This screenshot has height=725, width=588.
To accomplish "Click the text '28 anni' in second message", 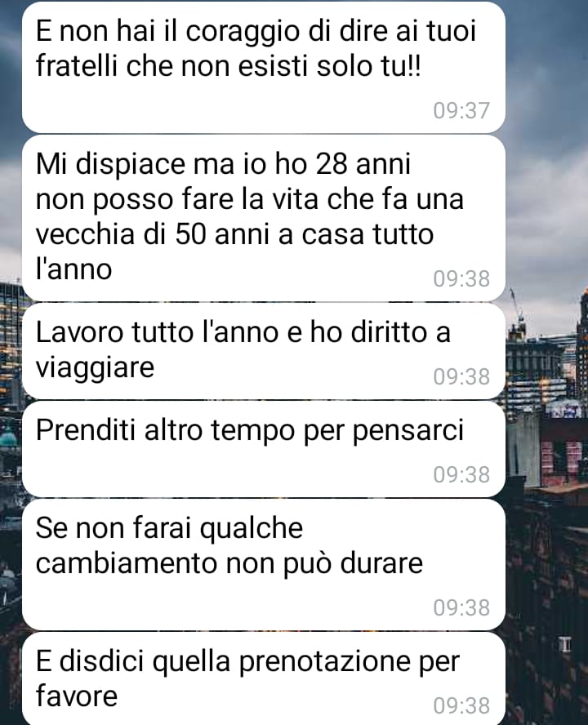I will [363, 163].
